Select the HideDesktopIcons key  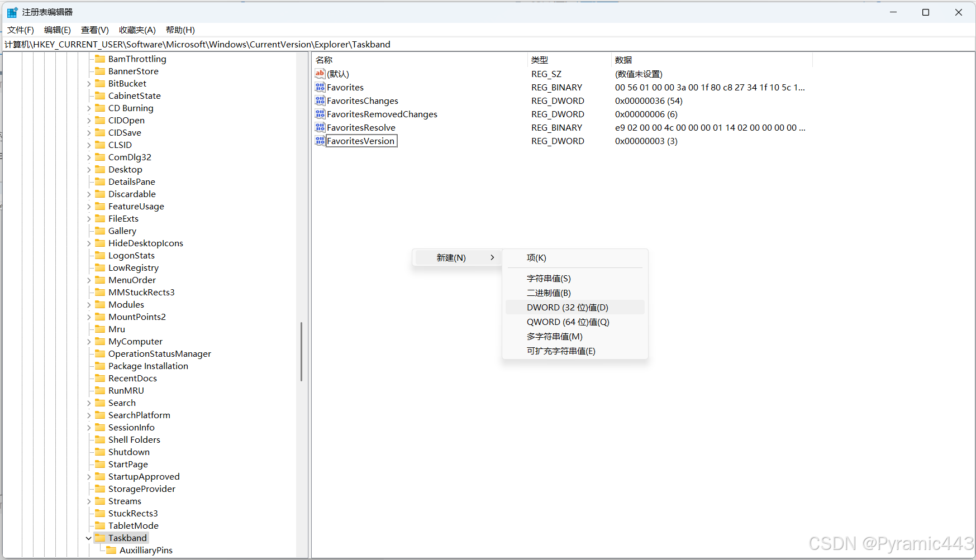click(146, 243)
